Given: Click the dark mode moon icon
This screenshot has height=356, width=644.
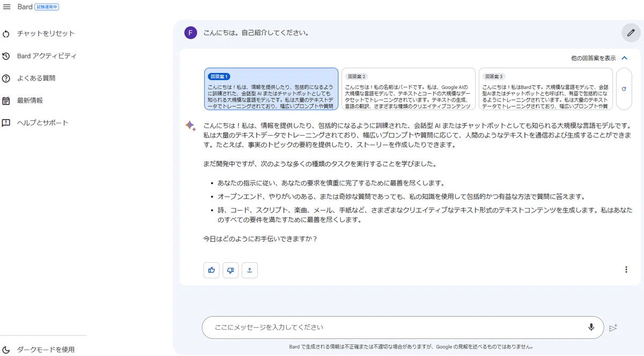Looking at the screenshot, I should click(6, 350).
